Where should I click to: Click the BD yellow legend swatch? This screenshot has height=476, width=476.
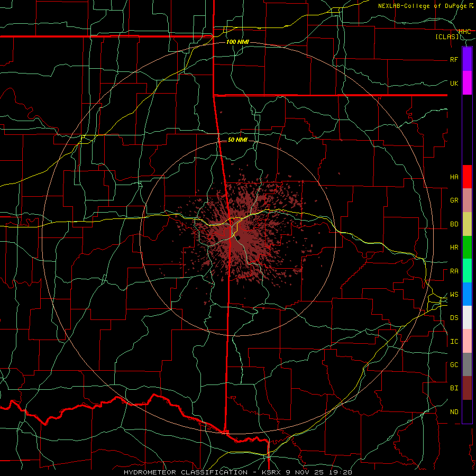point(467,224)
